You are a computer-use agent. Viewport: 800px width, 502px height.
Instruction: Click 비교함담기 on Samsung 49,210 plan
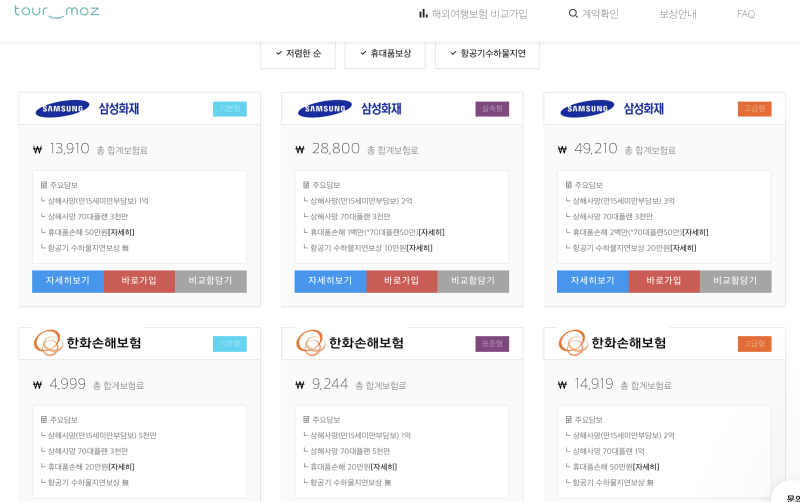[x=736, y=281]
